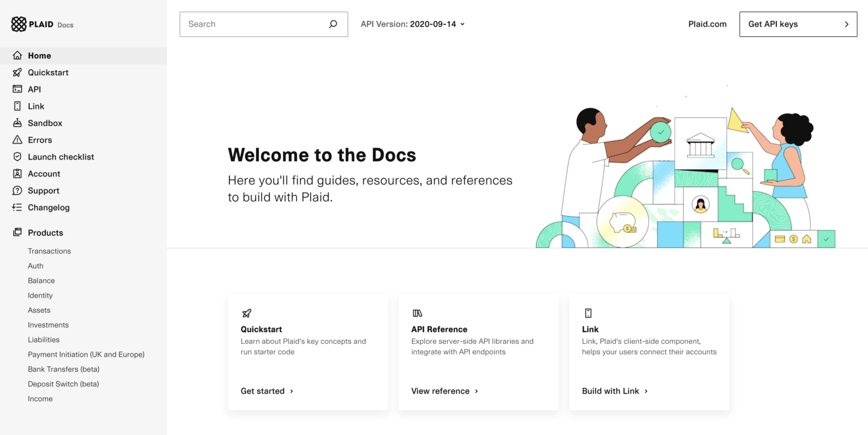Click the books icon on API Reference card

pos(417,313)
